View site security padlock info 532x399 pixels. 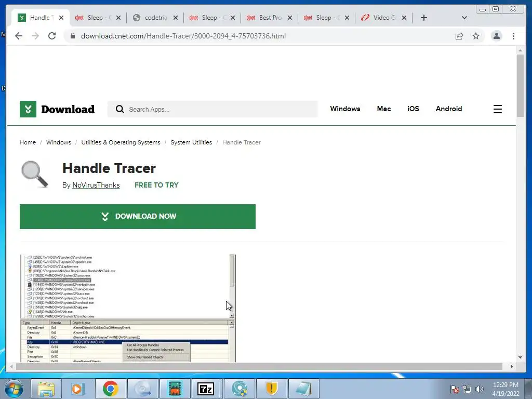coord(72,36)
